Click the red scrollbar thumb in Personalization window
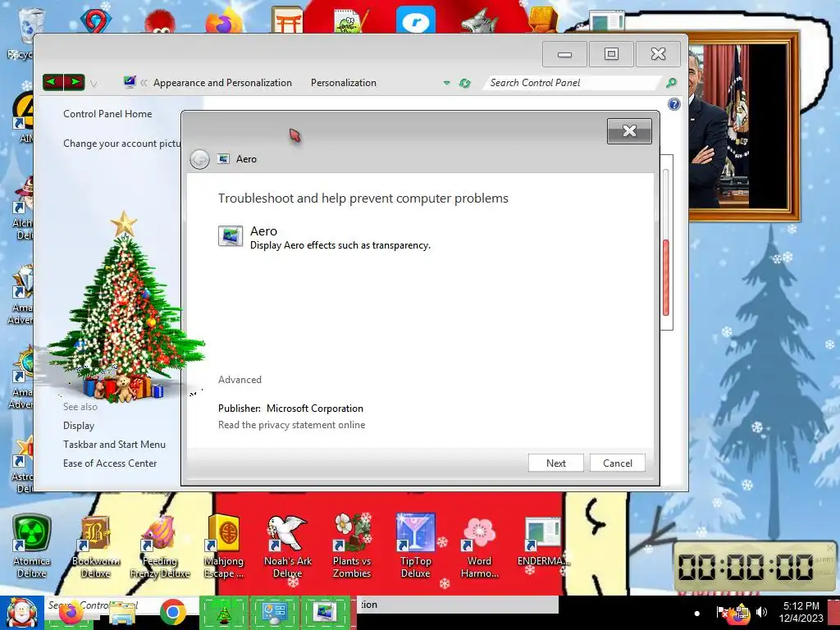Screen dimensions: 840x630 (x=666, y=277)
